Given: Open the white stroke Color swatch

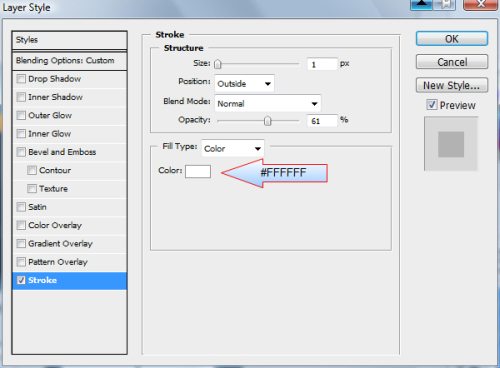Looking at the screenshot, I should click(x=198, y=171).
